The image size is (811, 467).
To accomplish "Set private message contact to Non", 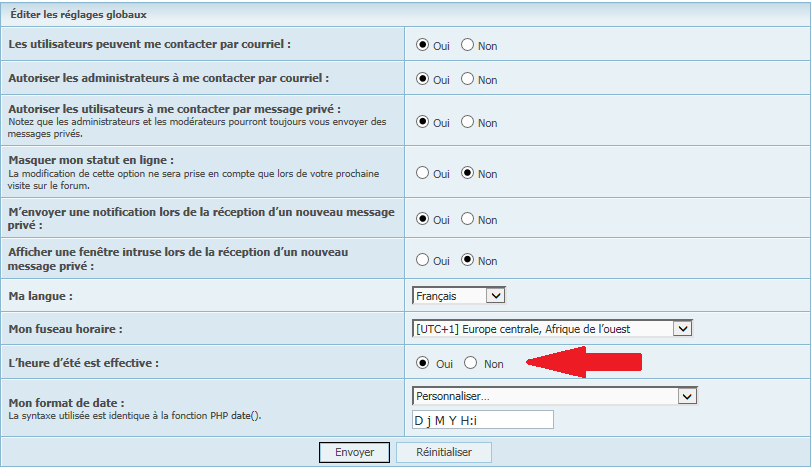I will [x=467, y=122].
